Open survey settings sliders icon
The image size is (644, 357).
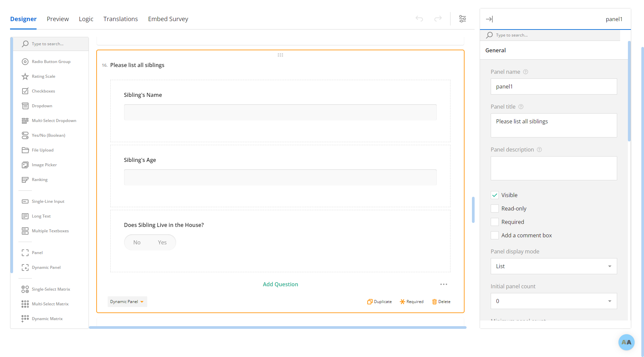click(x=463, y=19)
